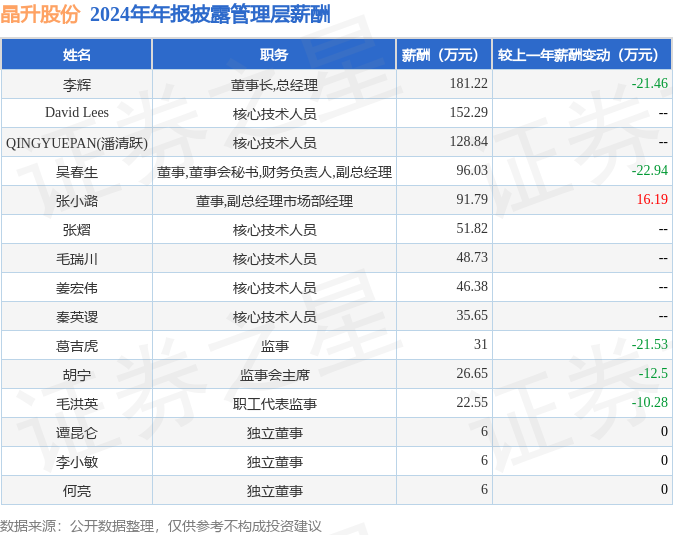Click the 姓名 column header
673x535 pixels.
click(77, 55)
